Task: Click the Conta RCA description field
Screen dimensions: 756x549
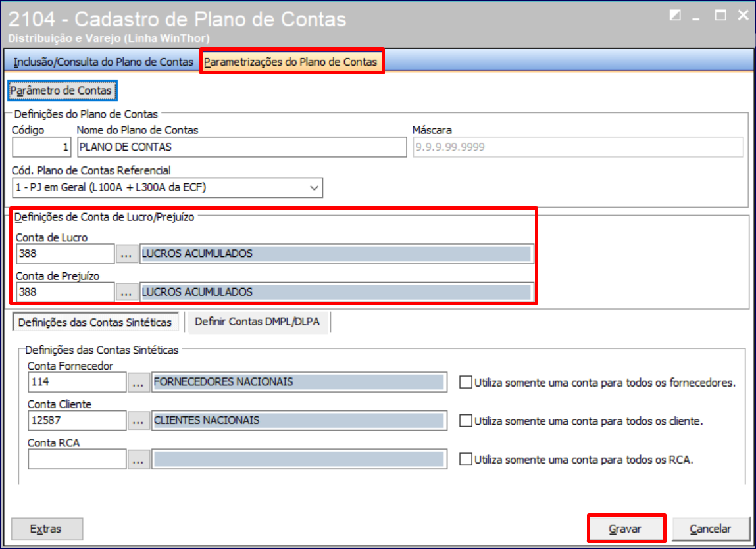Action: pos(299,459)
